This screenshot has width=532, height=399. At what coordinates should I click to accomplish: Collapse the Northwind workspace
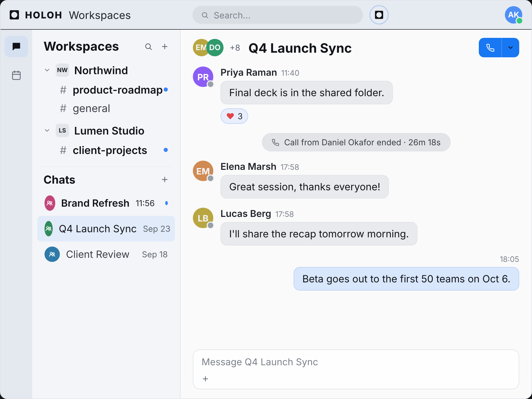tap(47, 70)
